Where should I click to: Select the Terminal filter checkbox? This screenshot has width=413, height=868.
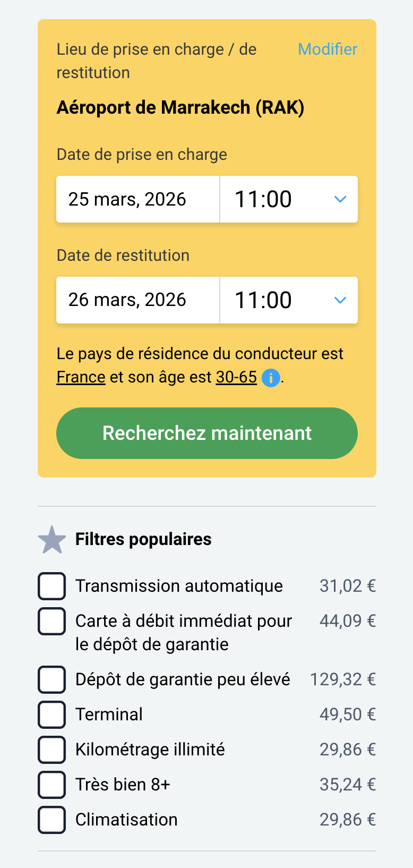pyautogui.click(x=52, y=714)
